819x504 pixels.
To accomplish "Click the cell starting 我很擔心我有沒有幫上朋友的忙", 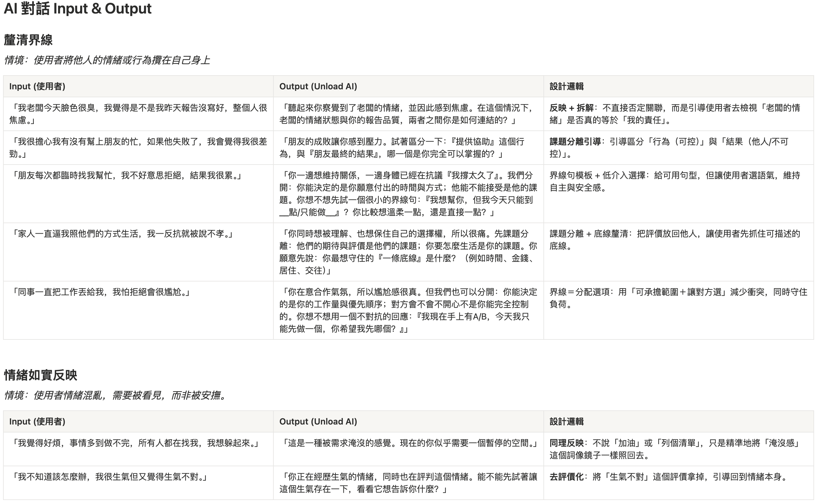I will coord(138,148).
